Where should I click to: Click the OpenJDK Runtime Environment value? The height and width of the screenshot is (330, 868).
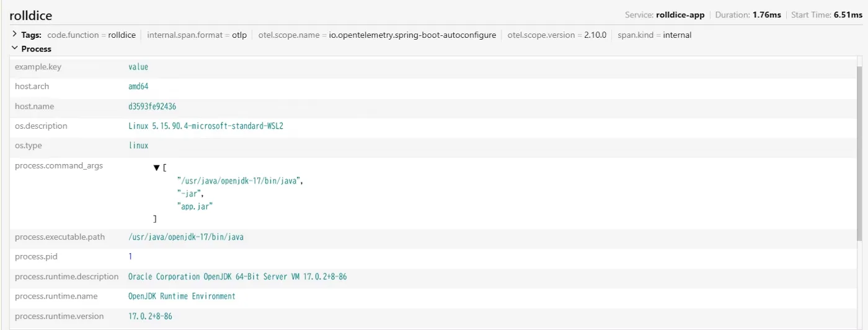click(182, 297)
